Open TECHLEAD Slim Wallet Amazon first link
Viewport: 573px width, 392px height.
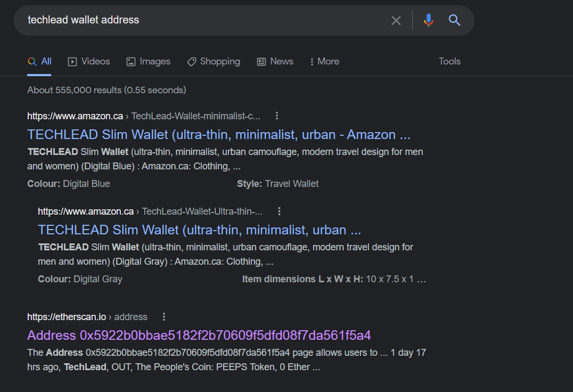219,134
